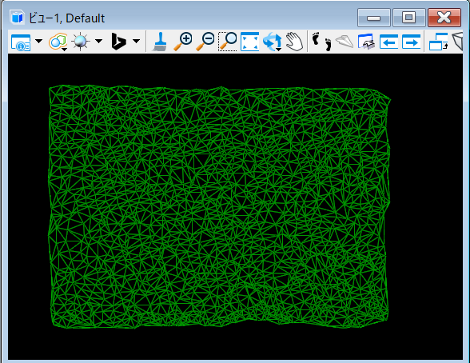Select the Fit View tool
Image resolution: width=470 pixels, height=363 pixels.
[x=250, y=42]
